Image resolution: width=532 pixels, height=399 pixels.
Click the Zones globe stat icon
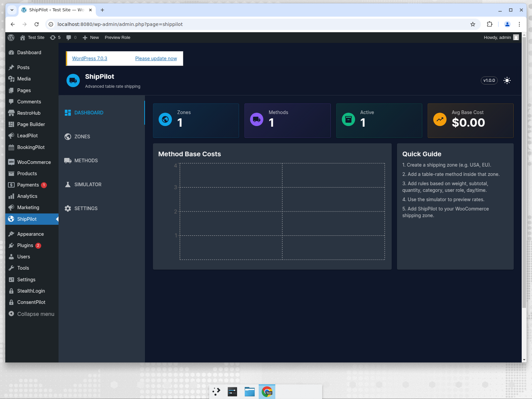[165, 119]
